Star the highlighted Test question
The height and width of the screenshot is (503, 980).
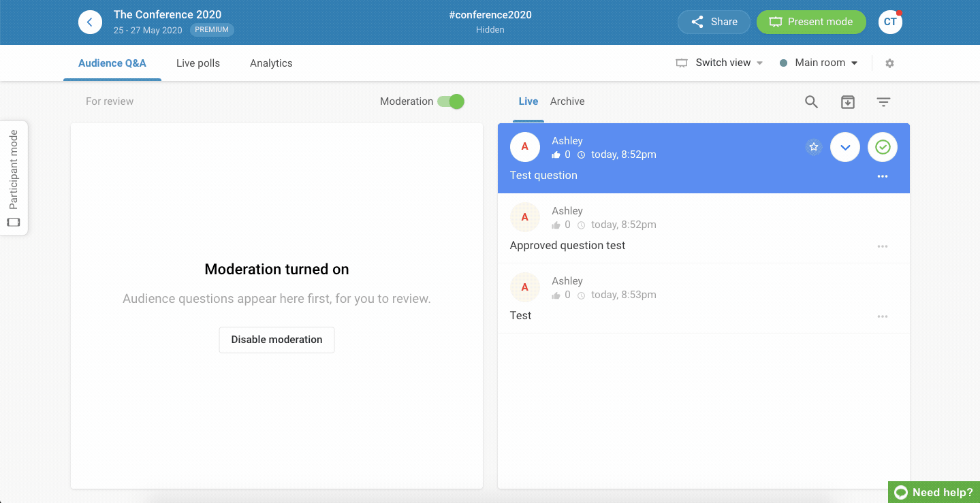[x=814, y=147]
